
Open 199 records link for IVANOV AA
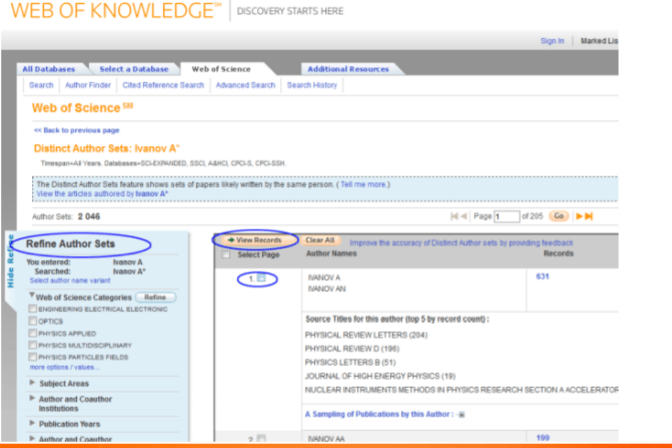pos(543,438)
